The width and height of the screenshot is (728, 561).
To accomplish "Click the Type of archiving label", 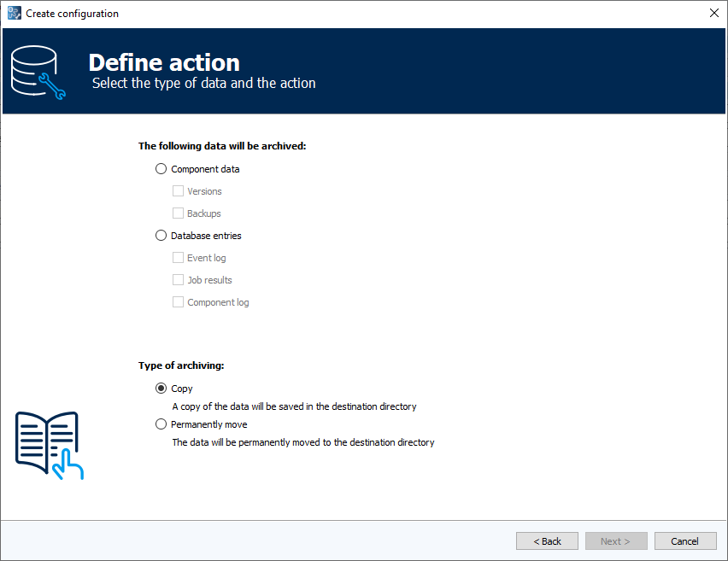I will (182, 365).
